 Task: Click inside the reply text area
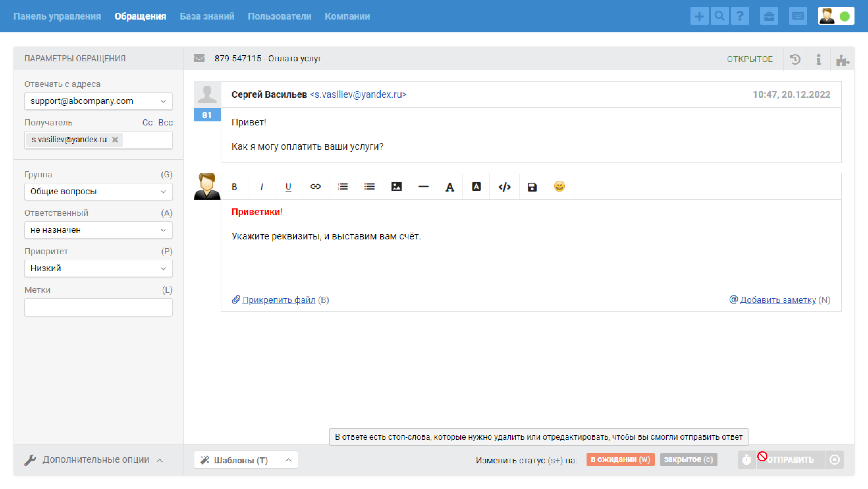click(x=531, y=243)
